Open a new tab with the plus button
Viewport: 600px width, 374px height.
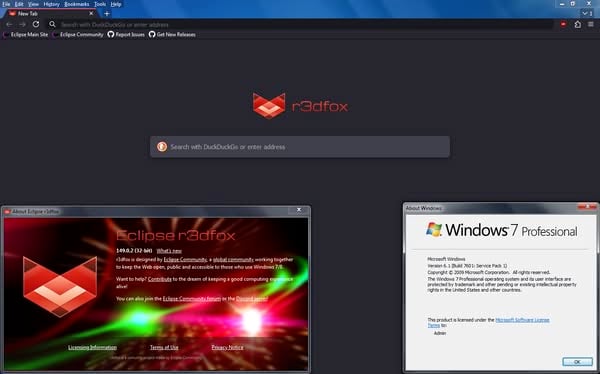click(107, 13)
